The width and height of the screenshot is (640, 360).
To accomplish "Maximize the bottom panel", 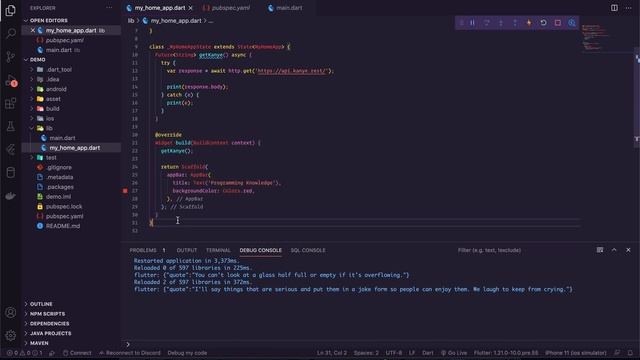I will tap(614, 250).
